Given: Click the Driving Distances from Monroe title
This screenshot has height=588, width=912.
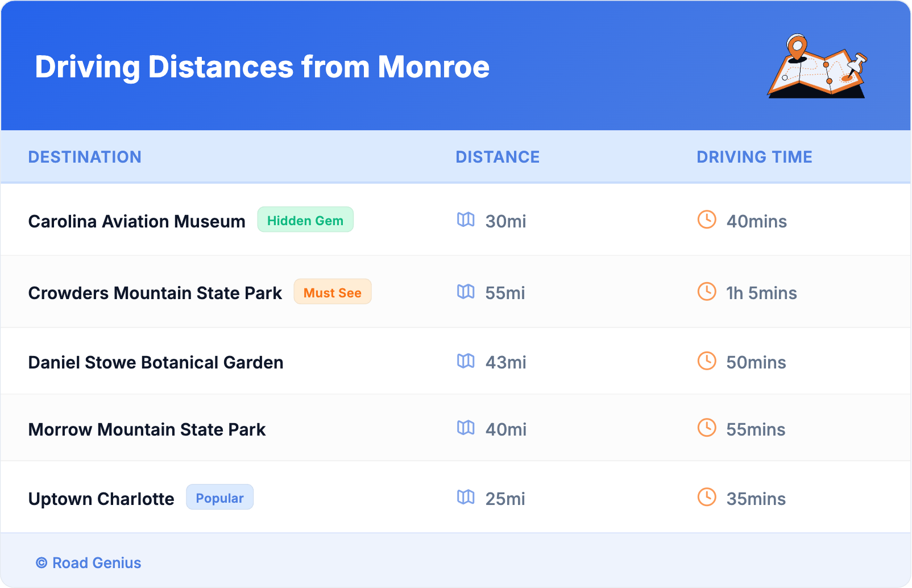Looking at the screenshot, I should 262,67.
